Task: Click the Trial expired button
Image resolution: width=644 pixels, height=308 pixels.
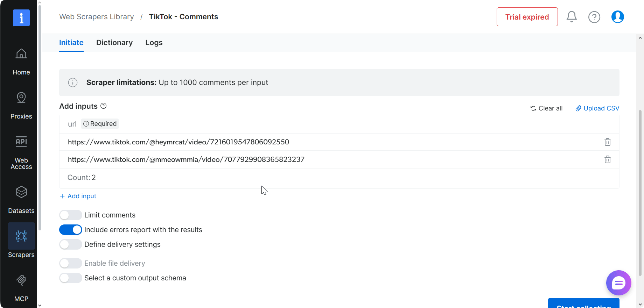Action: (x=527, y=17)
